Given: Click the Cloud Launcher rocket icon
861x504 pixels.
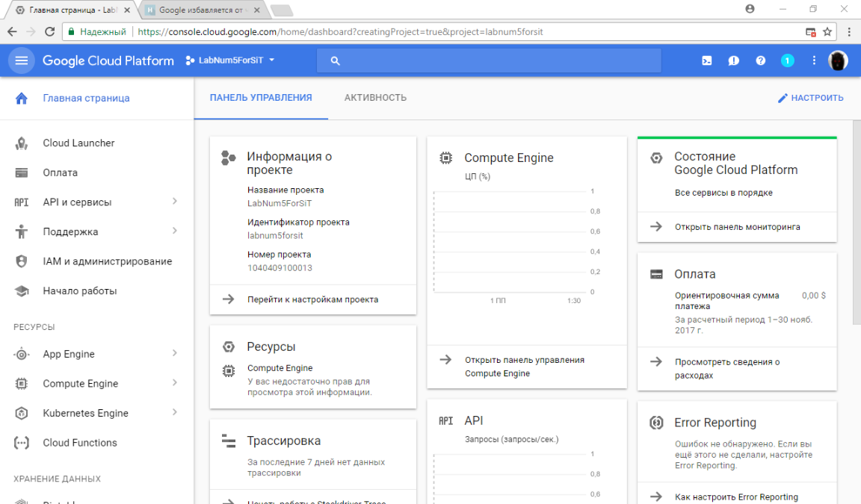Looking at the screenshot, I should tap(22, 143).
